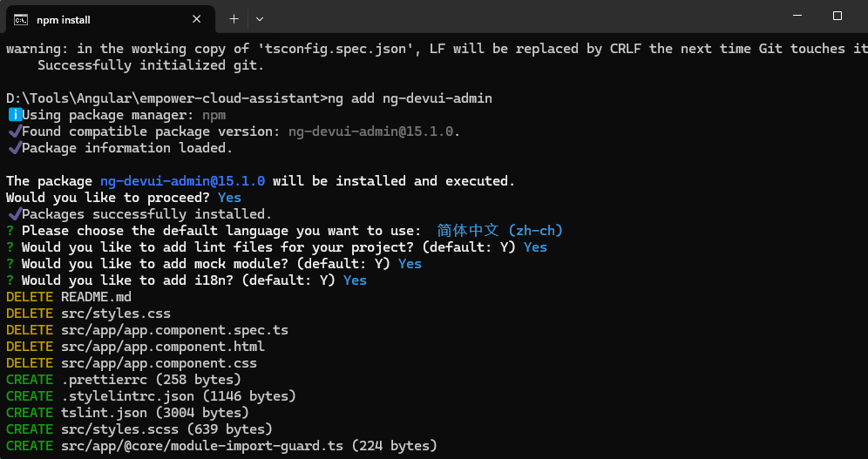Click the 'ng add ng-devui-admin' command text
The width and height of the screenshot is (868, 459).
pos(410,98)
